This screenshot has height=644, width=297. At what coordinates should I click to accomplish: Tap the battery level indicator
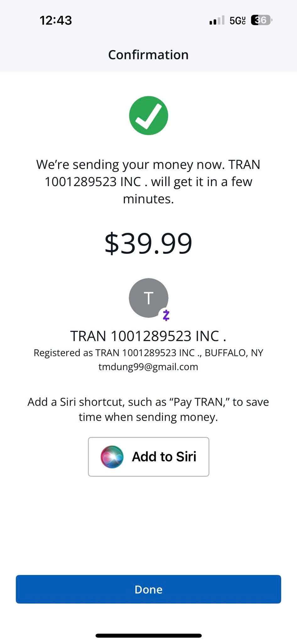point(261,20)
